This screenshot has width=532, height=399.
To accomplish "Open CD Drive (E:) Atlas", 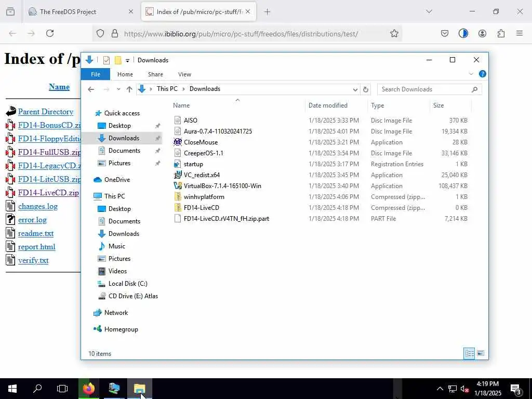I will pyautogui.click(x=133, y=296).
